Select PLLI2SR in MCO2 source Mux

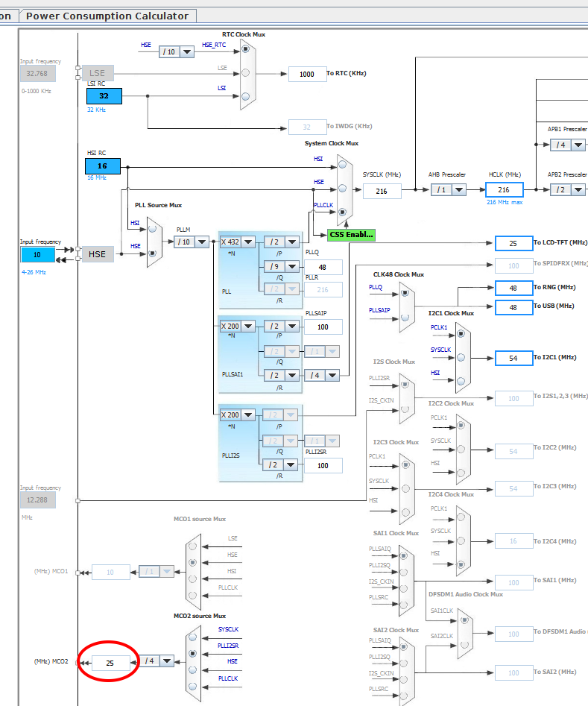click(x=193, y=653)
